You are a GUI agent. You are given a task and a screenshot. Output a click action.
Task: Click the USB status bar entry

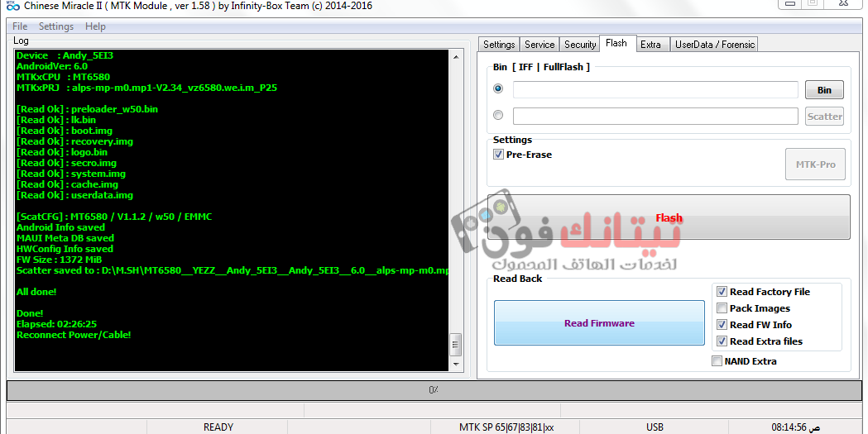coord(655,427)
